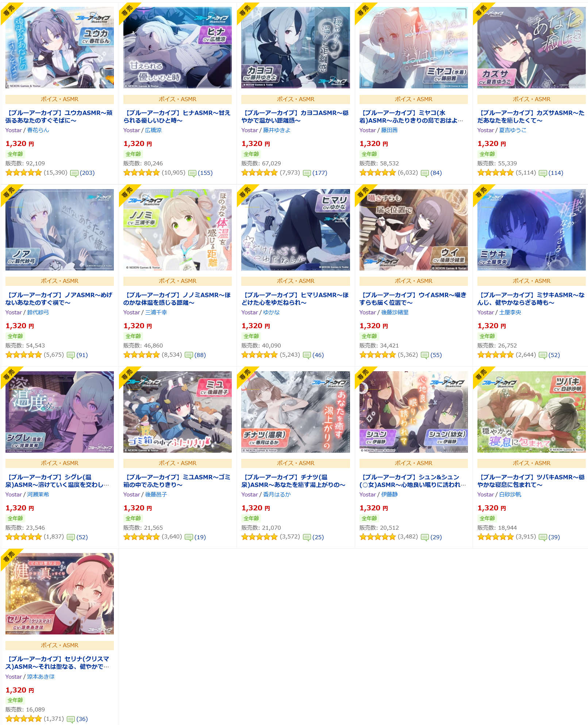Open the Nonomi ASMR cover image
588x725 pixels.
coord(177,230)
